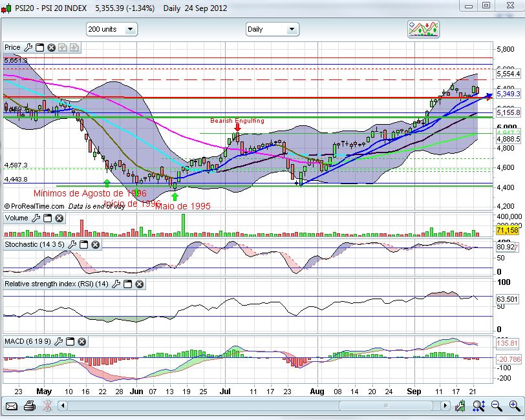Configure Volume indicator with wrench icon
The image size is (525, 420).
coord(36,218)
